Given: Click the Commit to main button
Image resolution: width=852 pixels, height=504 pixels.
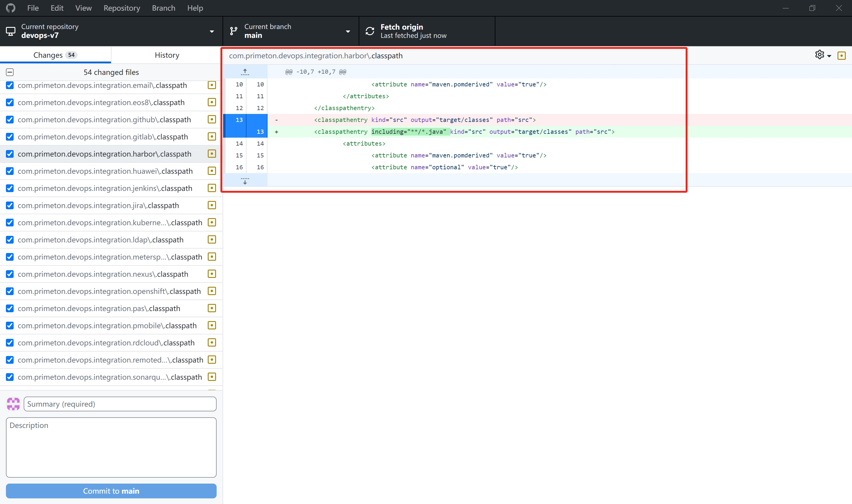Looking at the screenshot, I should click(111, 491).
